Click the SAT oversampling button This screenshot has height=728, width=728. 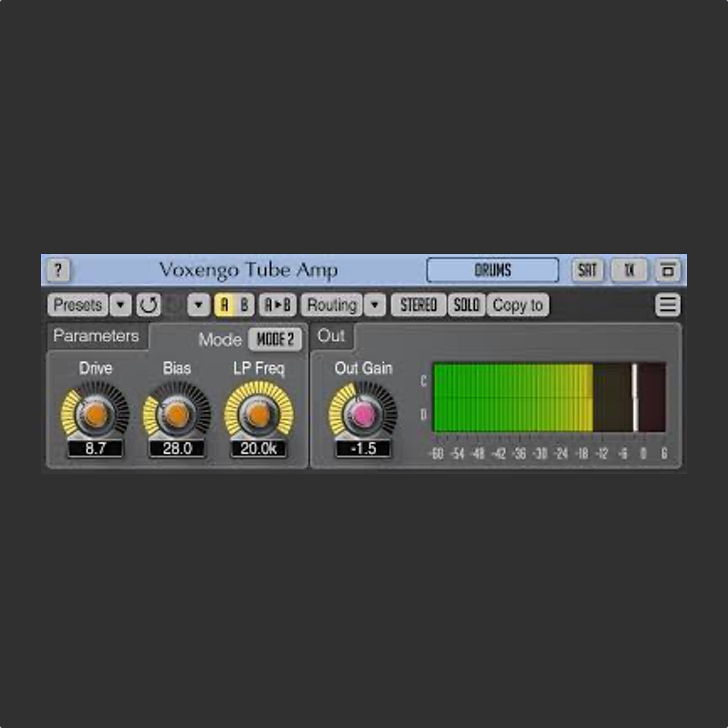click(x=587, y=270)
